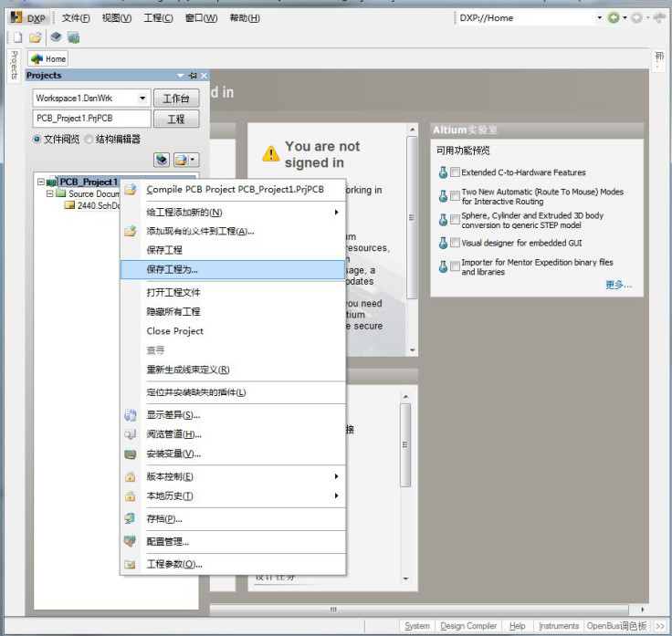Screen dimensions: 672x636
Task: Click the blue book icon in Projects panel
Action: [162, 160]
